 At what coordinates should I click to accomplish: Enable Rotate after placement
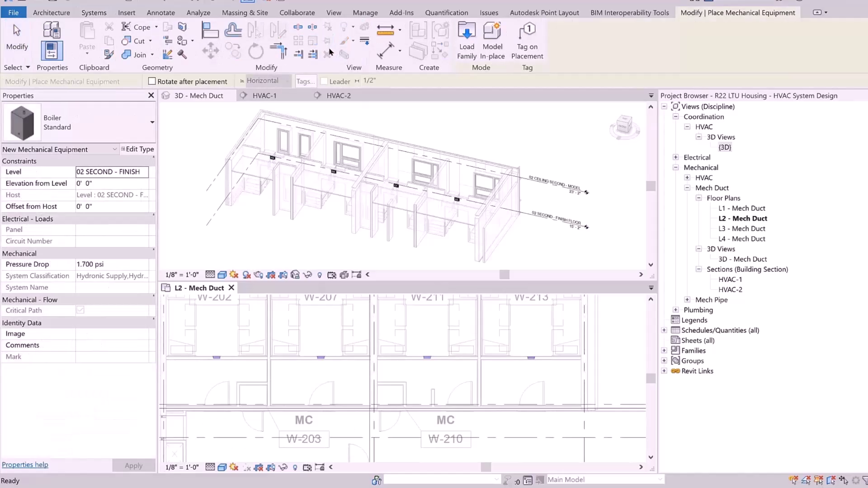[152, 81]
